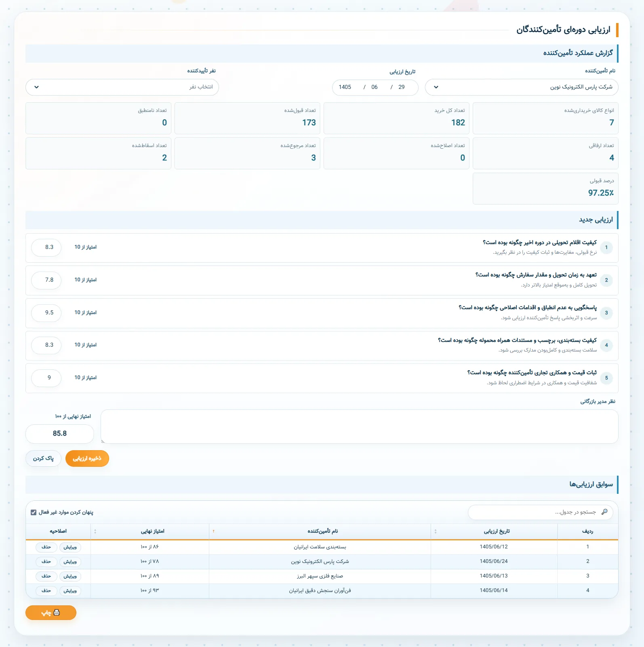This screenshot has width=644, height=647.
Task: Edit the صنایع فلزی سپهر البرز row
Action: (x=70, y=576)
